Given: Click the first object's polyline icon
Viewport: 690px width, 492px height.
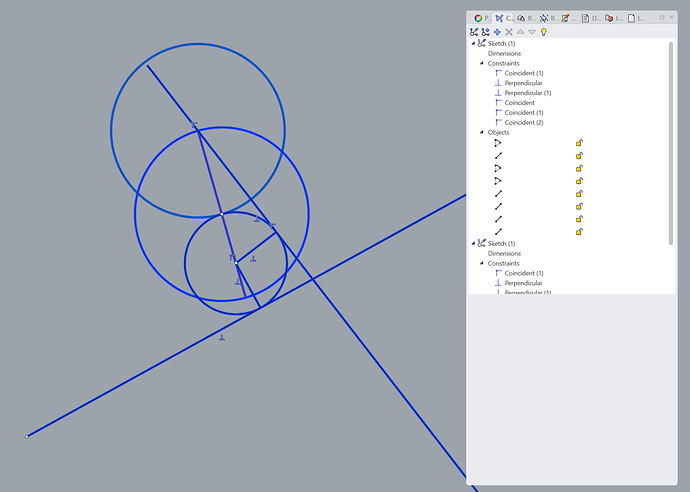Looking at the screenshot, I should pos(498,143).
